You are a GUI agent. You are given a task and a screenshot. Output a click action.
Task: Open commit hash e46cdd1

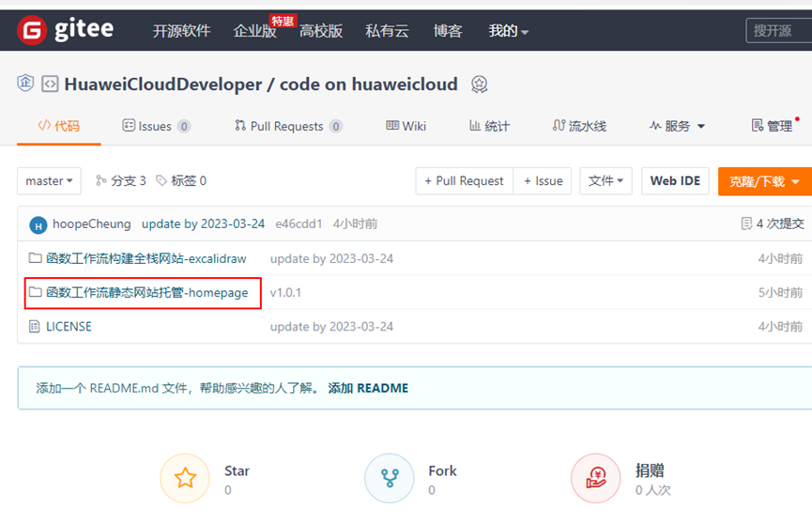(x=299, y=223)
